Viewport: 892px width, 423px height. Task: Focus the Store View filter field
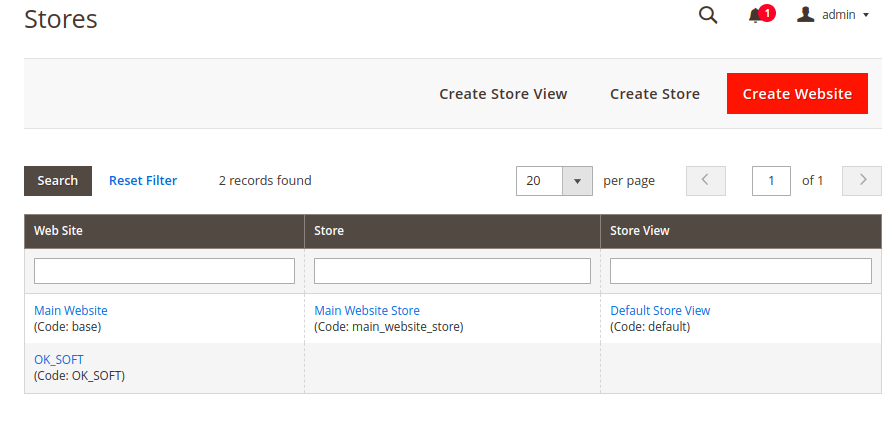[x=741, y=271]
